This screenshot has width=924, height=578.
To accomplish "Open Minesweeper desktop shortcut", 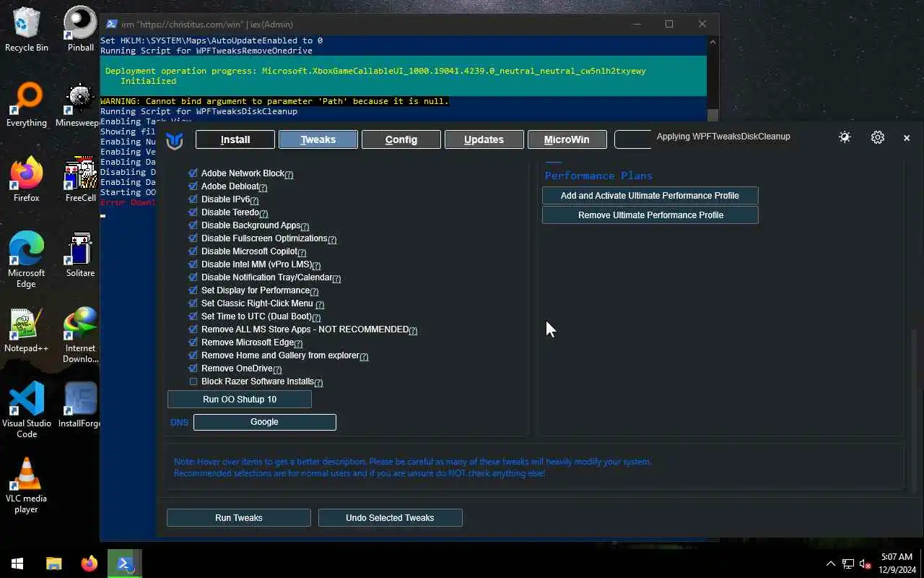I will pyautogui.click(x=78, y=104).
